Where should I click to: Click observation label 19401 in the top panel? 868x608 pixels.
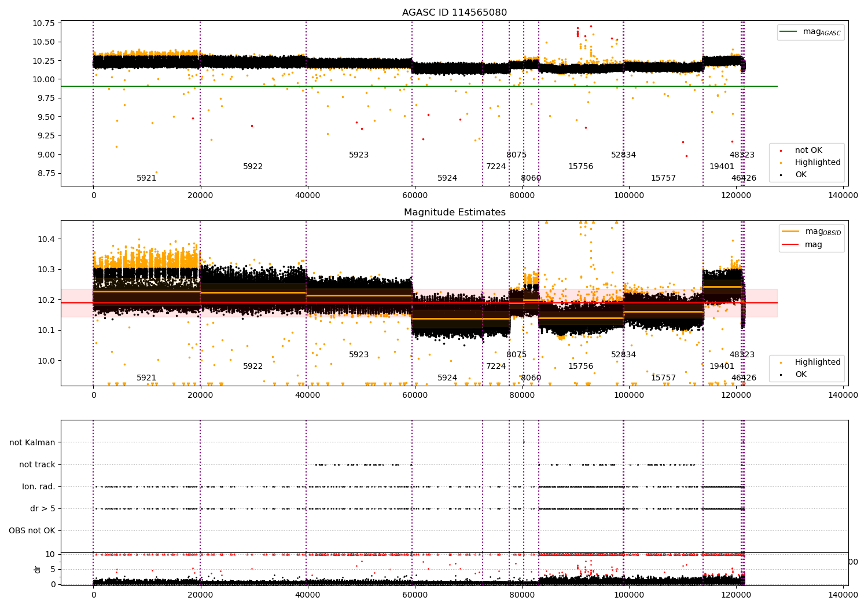[722, 167]
